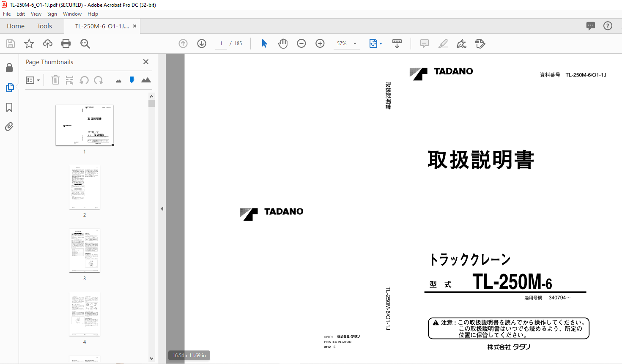Image resolution: width=622 pixels, height=364 pixels.
Task: Delete pages with the trash icon
Action: point(55,80)
